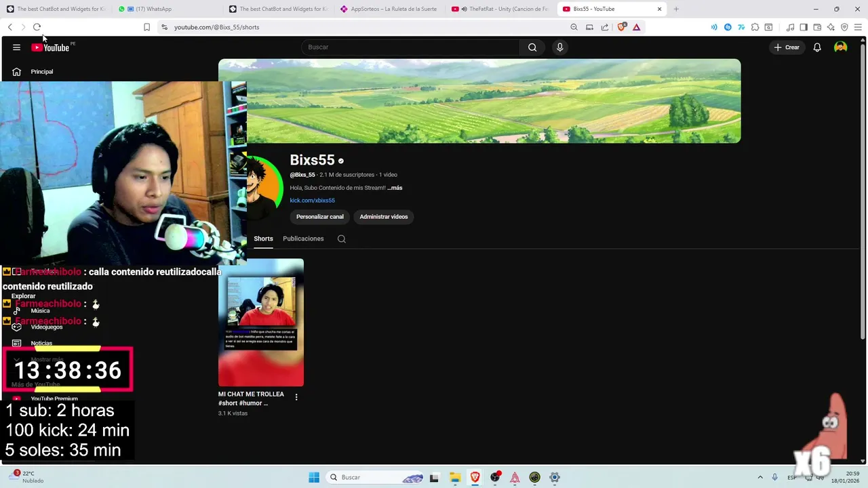Click the Windows taskbar Buscar box
868x488 pixels.
375,477
